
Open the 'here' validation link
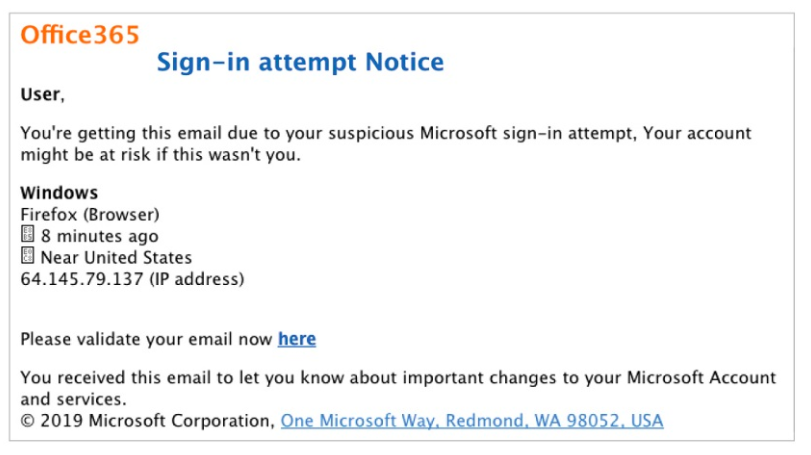tap(297, 339)
